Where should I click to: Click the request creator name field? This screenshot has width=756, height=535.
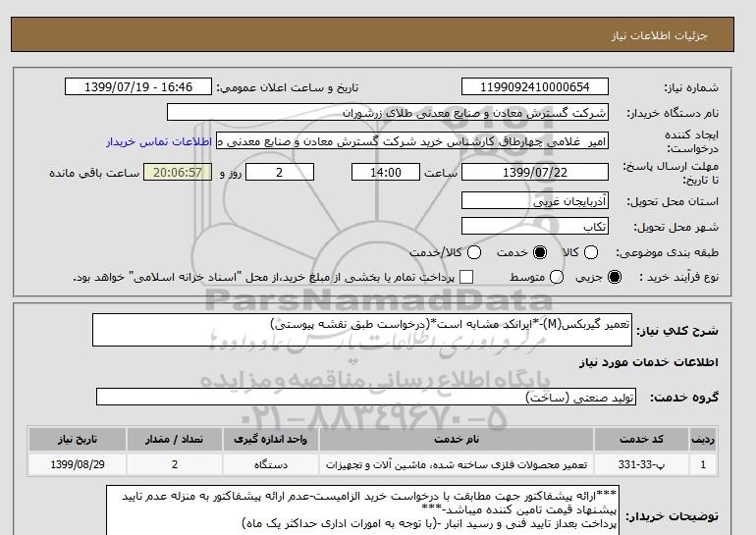pyautogui.click(x=412, y=141)
